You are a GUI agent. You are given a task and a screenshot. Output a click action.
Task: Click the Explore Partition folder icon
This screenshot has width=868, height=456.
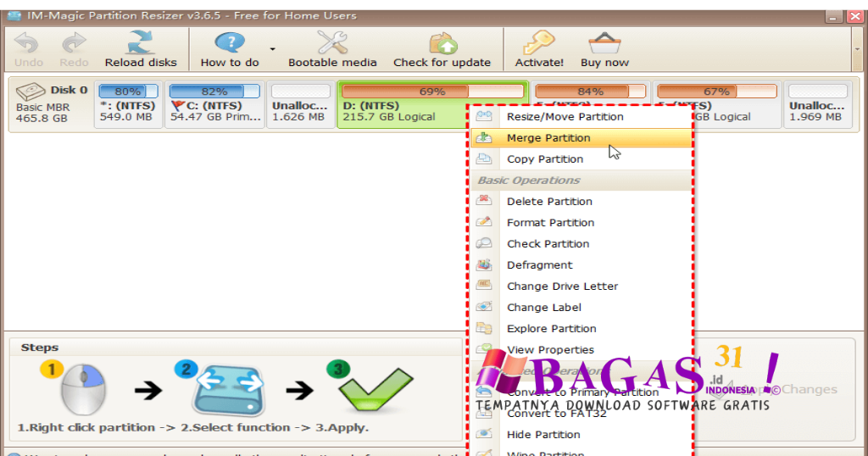(484, 328)
